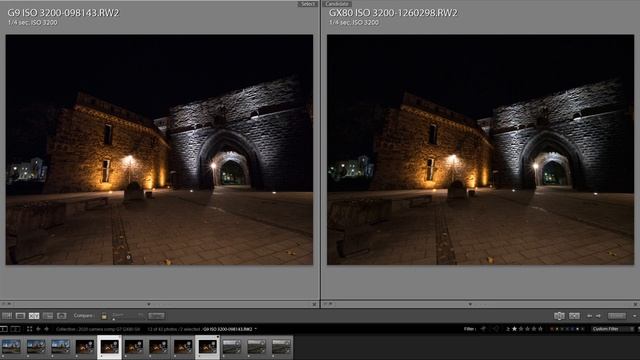Collapse panel via triangle under Select image
The height and width of the screenshot is (360, 640).
pyautogui.click(x=149, y=304)
